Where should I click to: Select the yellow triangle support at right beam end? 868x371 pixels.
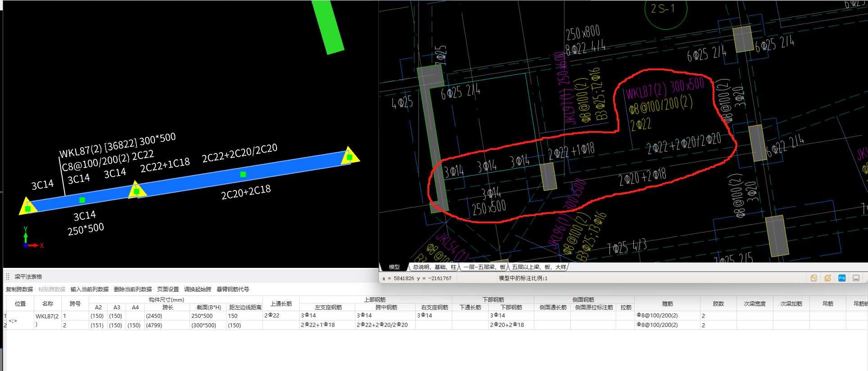pos(350,156)
